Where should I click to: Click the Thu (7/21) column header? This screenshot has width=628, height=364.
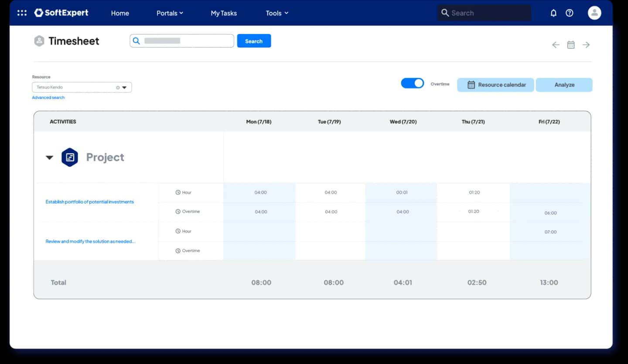pos(474,122)
